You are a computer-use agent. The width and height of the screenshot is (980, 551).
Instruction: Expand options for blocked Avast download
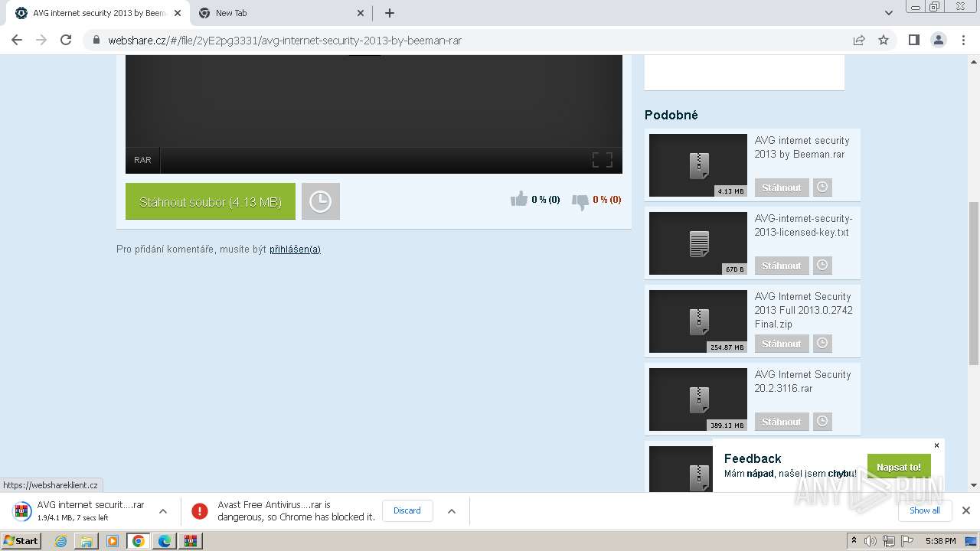coord(452,511)
